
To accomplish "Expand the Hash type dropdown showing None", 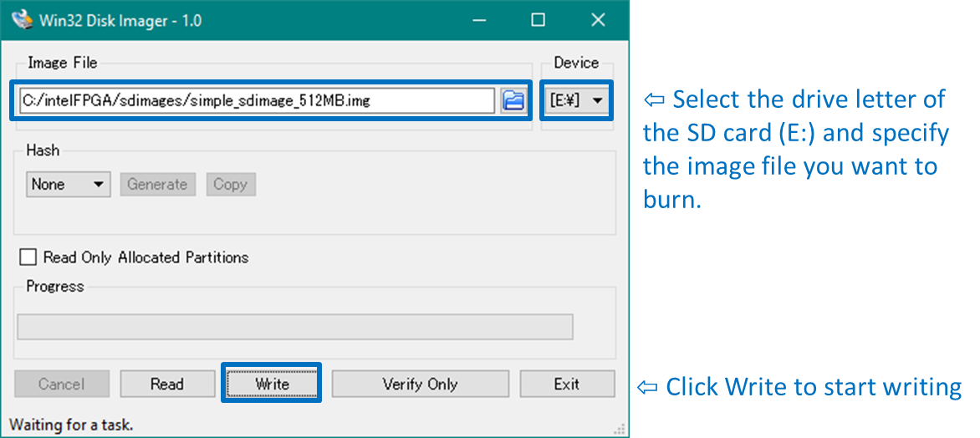I will tap(69, 185).
